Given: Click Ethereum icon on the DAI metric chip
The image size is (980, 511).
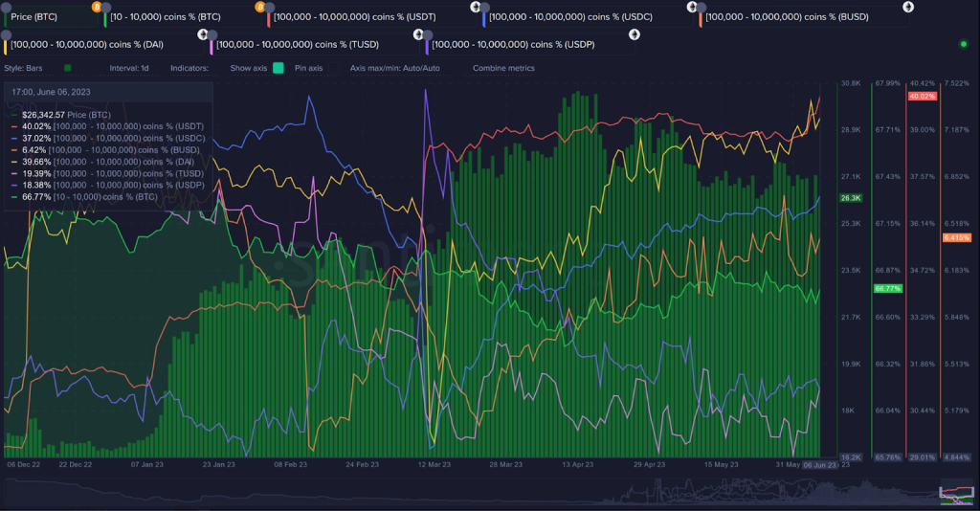Looking at the screenshot, I should pyautogui.click(x=202, y=34).
